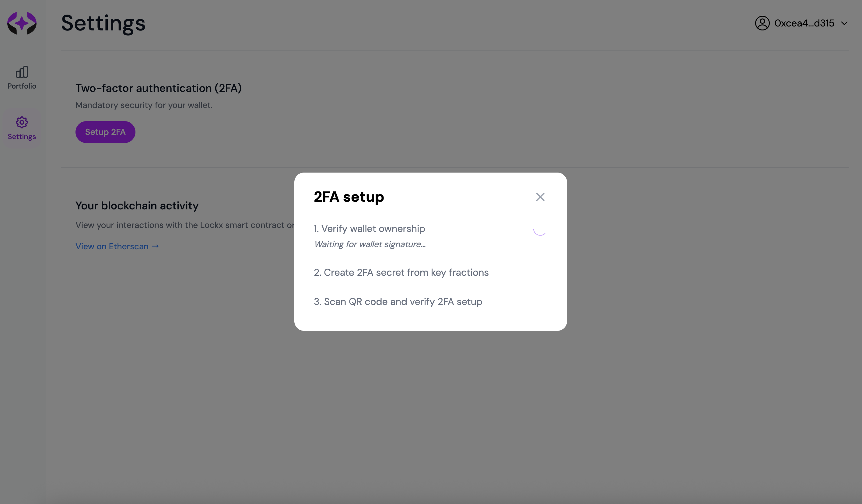Select step 1 Verify wallet ownership
862x504 pixels.
click(370, 228)
